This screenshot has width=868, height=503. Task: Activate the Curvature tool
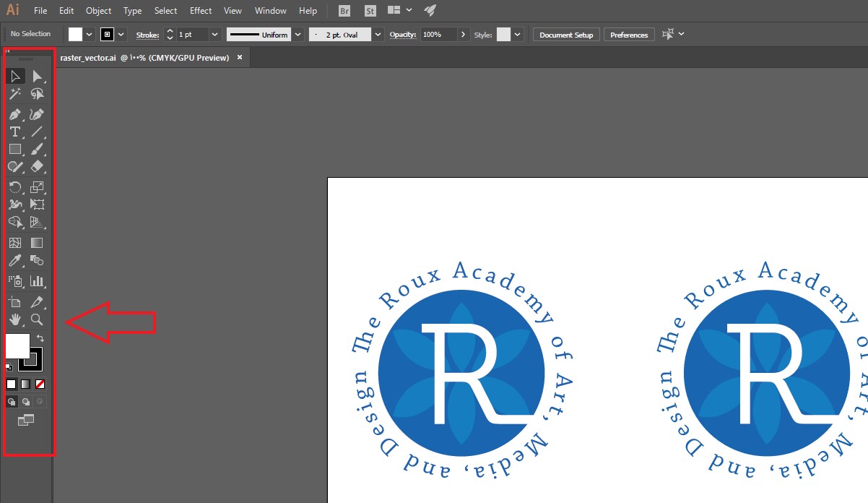pos(38,114)
